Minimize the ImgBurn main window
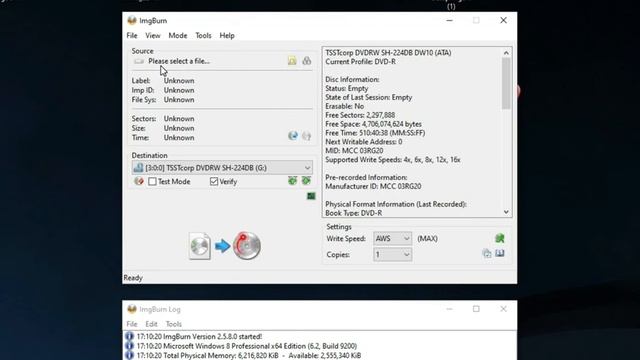The width and height of the screenshot is (640, 360). 449,20
